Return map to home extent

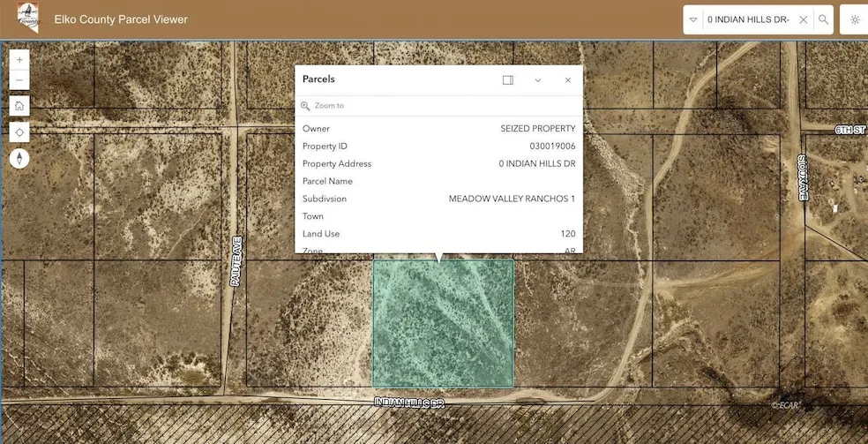(19, 106)
